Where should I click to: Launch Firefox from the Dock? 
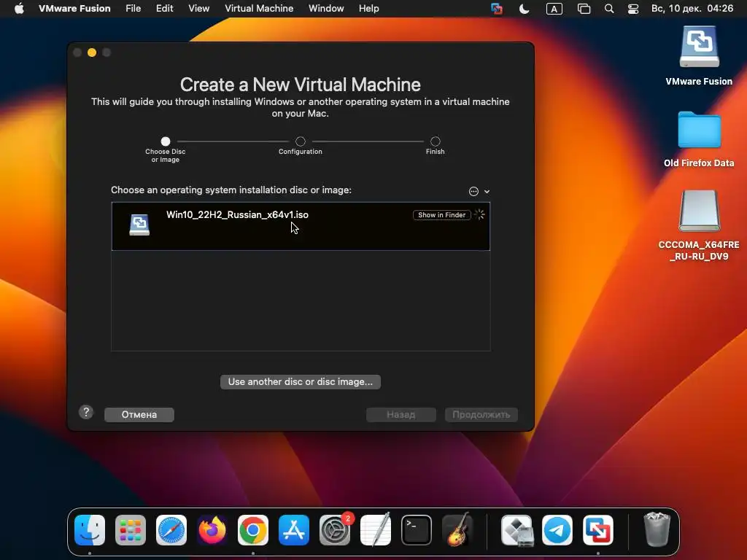coord(212,530)
